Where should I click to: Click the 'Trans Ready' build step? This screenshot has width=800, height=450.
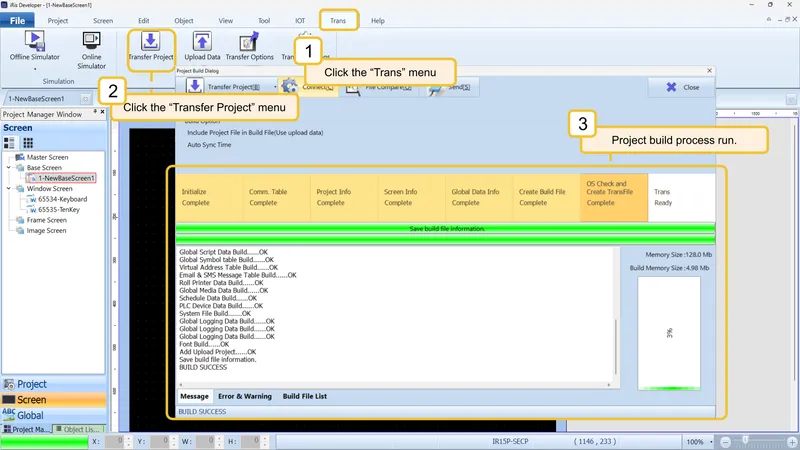coord(681,197)
